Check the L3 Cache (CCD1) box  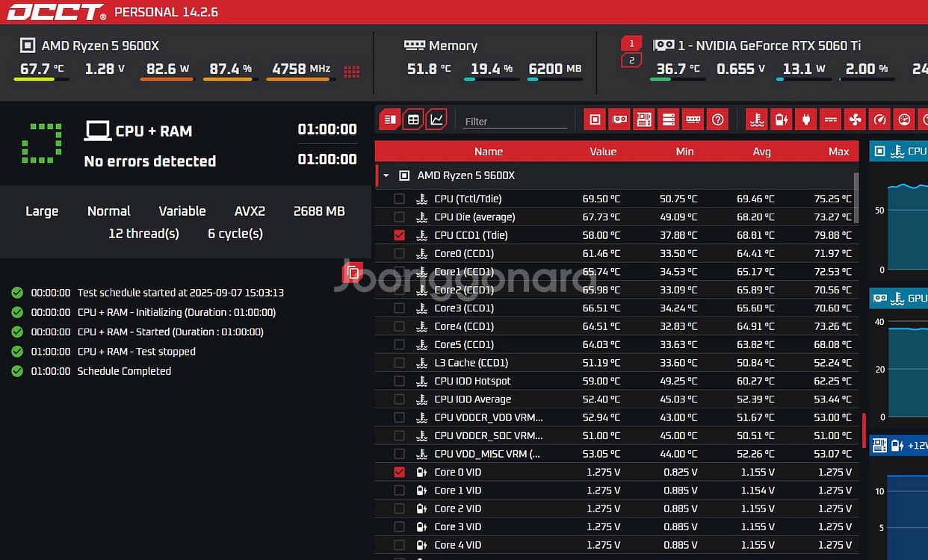click(400, 362)
